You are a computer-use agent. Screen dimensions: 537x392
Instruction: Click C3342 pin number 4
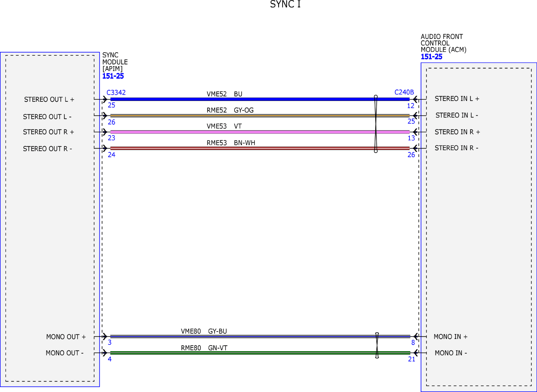coord(110,359)
